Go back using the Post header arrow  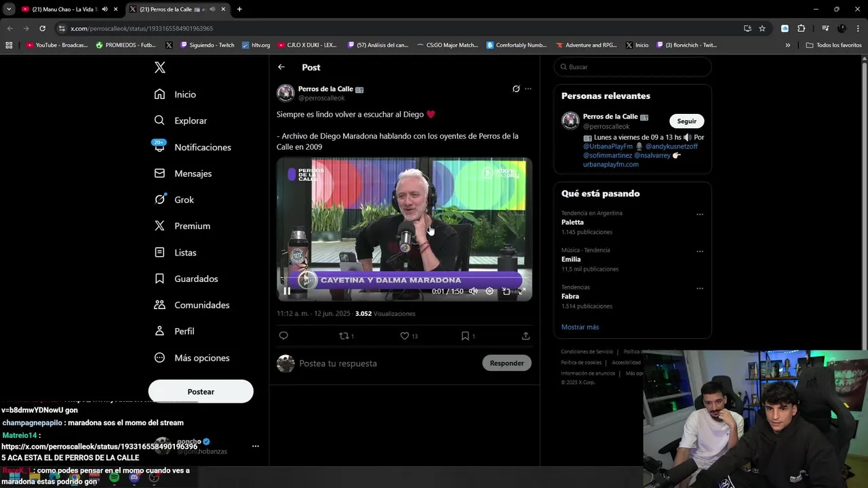coord(281,67)
